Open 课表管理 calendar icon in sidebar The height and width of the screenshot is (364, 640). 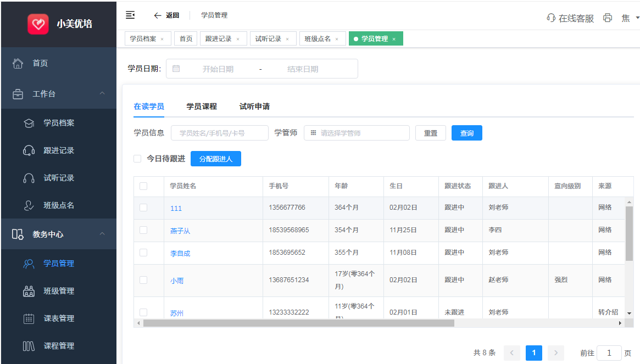(29, 318)
